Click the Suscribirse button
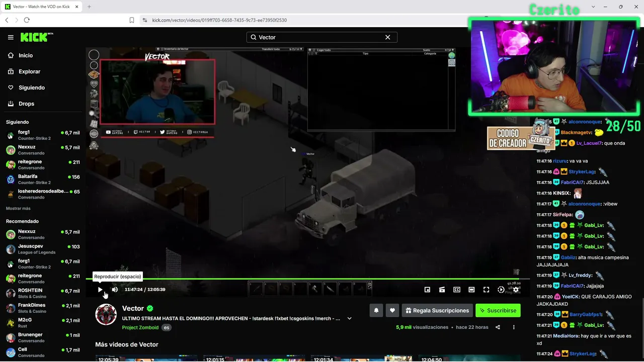This screenshot has height=362, width=644. pos(498,311)
